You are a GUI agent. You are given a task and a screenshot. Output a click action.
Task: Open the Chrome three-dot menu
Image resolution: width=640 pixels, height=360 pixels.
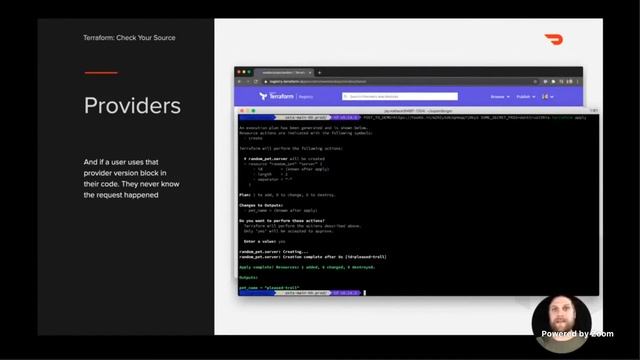[578, 82]
